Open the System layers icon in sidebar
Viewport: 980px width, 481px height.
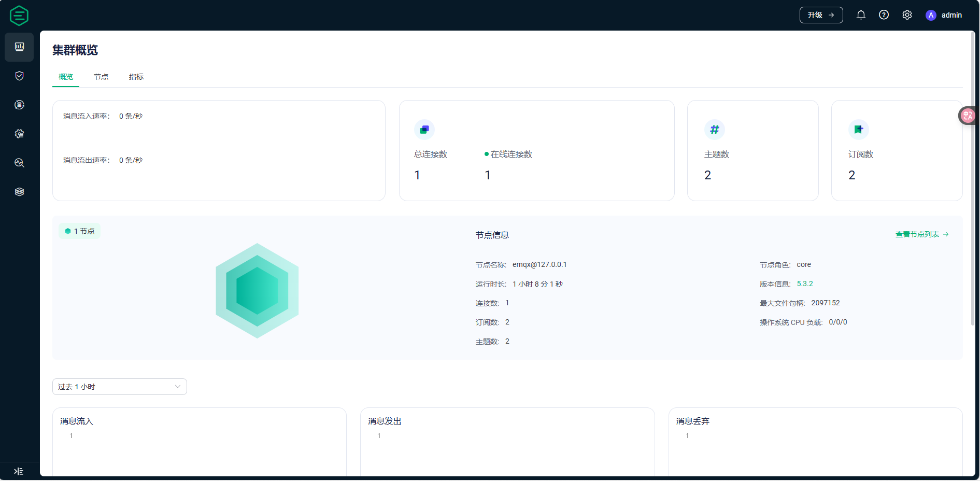(x=19, y=192)
